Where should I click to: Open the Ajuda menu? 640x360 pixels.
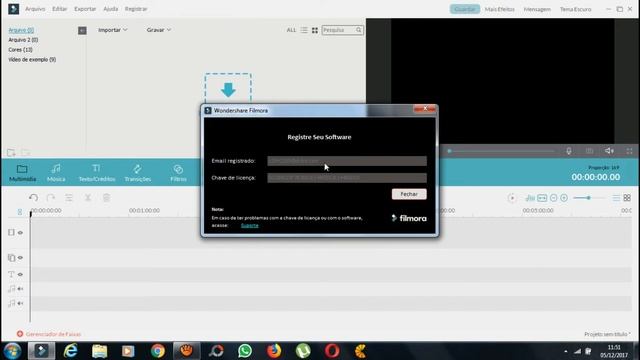click(110, 9)
